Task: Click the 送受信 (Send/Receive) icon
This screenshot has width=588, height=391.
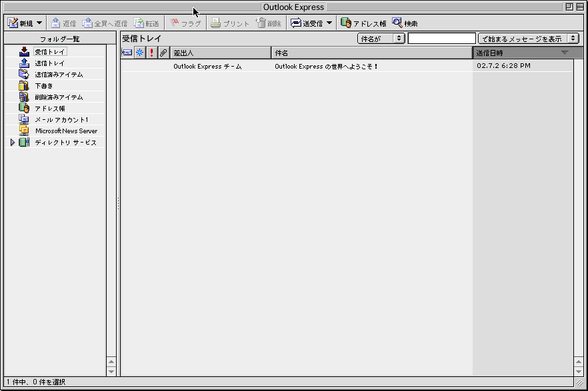Action: click(x=296, y=23)
